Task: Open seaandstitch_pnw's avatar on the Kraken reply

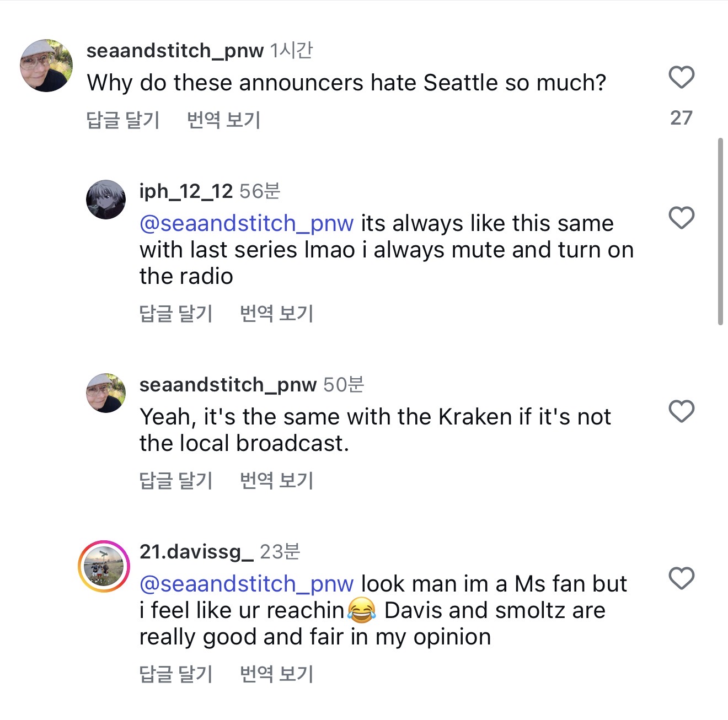Action: (x=106, y=393)
